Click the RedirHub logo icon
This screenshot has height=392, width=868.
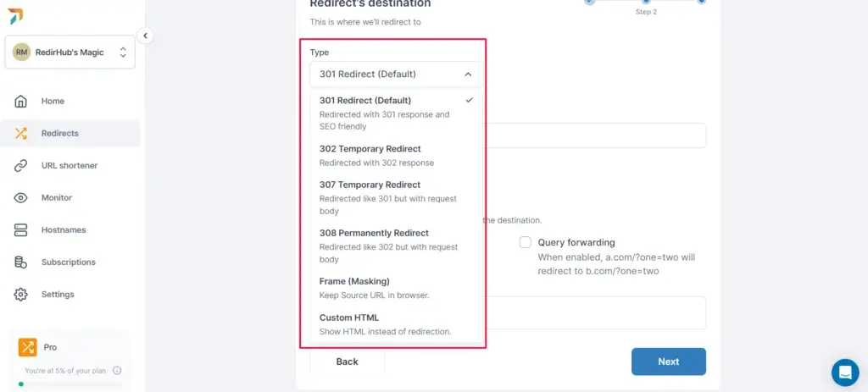pos(15,17)
